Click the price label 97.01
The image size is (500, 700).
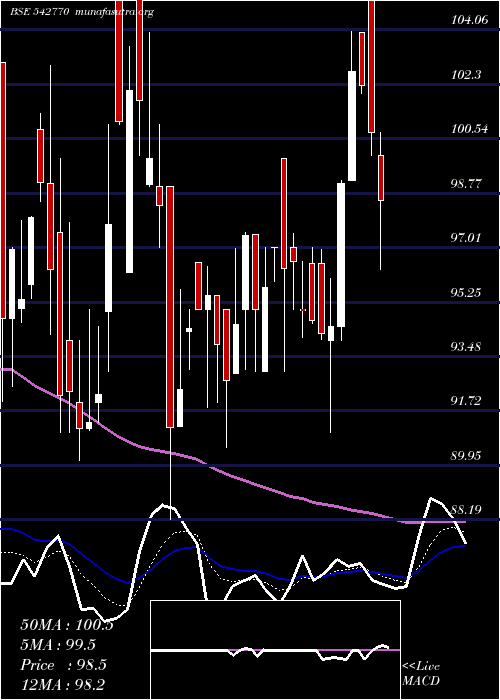pyautogui.click(x=466, y=238)
